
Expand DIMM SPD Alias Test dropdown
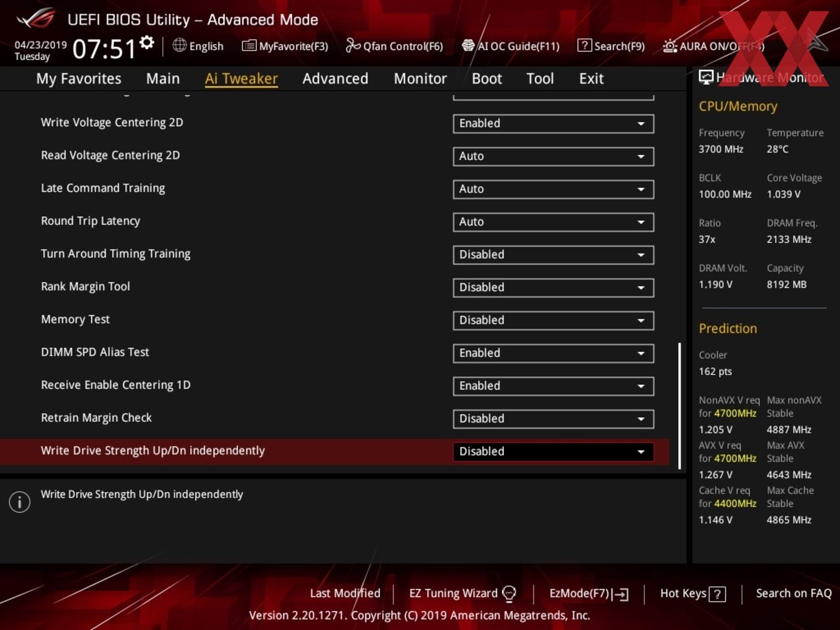pyautogui.click(x=553, y=353)
